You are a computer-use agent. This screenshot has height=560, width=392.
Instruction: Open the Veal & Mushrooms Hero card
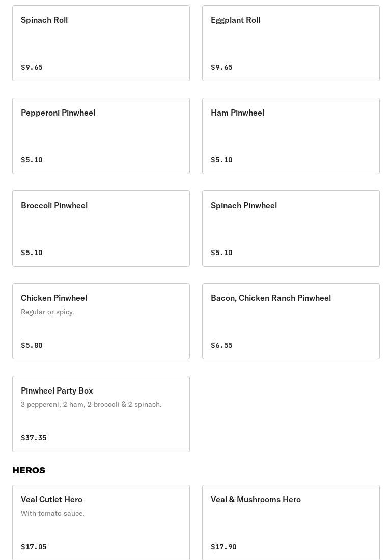(x=291, y=522)
